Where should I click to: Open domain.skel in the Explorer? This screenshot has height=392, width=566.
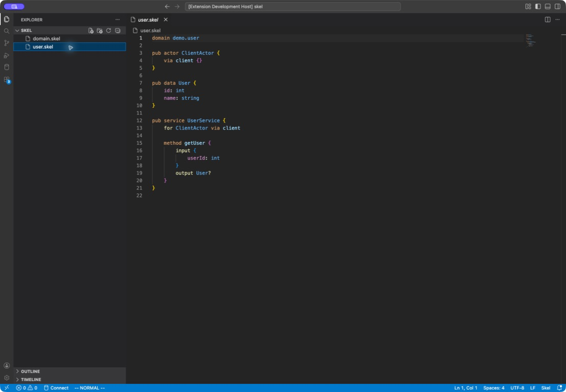[69, 39]
